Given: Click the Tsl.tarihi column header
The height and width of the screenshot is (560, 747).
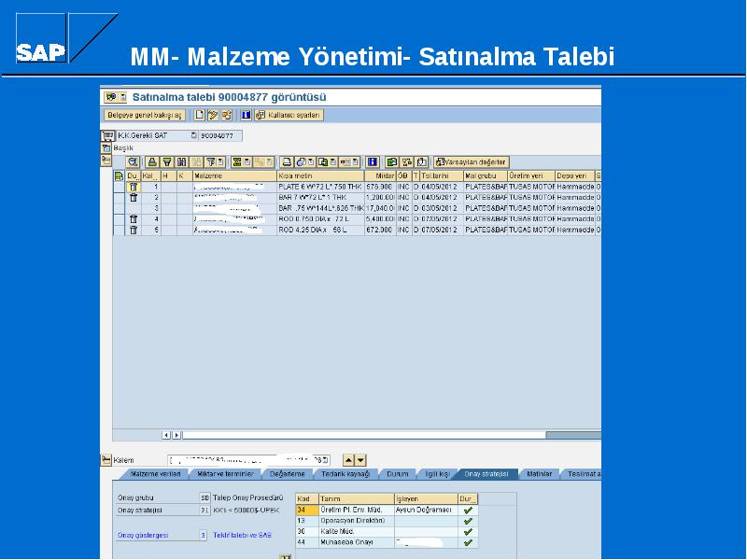Looking at the screenshot, I should click(441, 176).
